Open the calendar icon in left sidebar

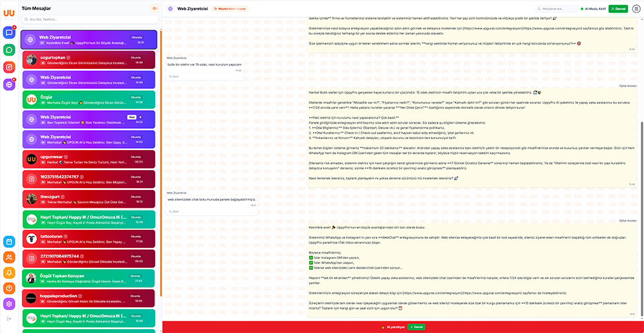point(9,242)
